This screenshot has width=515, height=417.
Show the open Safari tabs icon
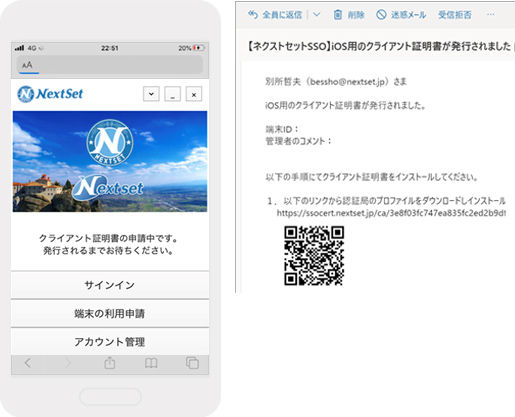[x=192, y=363]
